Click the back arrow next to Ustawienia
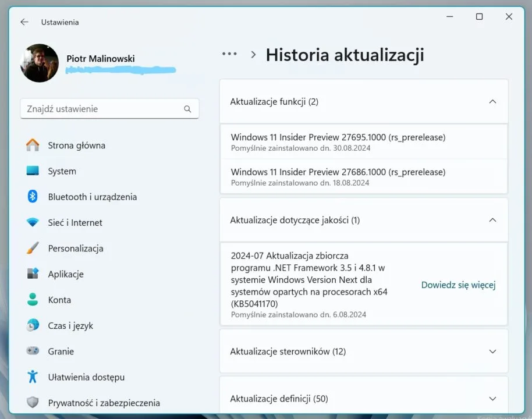This screenshot has width=532, height=419. [24, 22]
